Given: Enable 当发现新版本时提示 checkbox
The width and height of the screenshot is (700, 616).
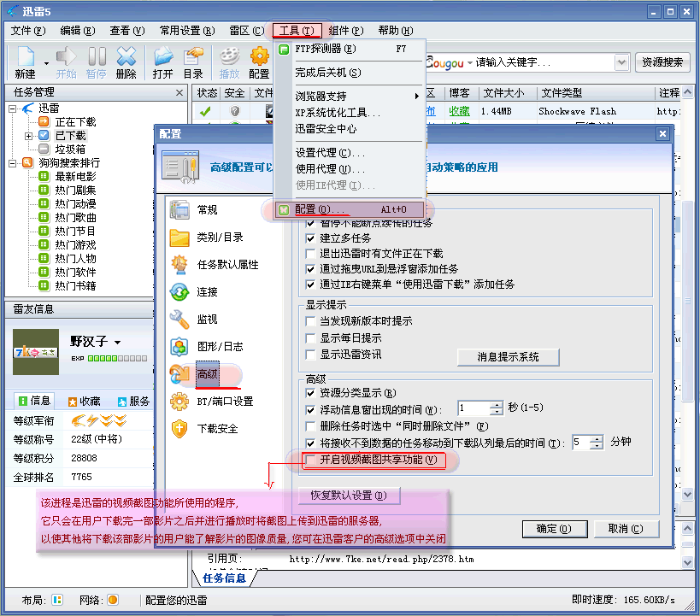Looking at the screenshot, I should (311, 321).
